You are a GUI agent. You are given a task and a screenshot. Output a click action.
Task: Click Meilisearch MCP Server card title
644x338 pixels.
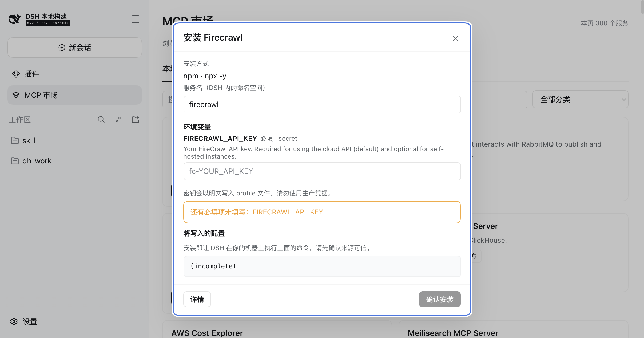453,333
